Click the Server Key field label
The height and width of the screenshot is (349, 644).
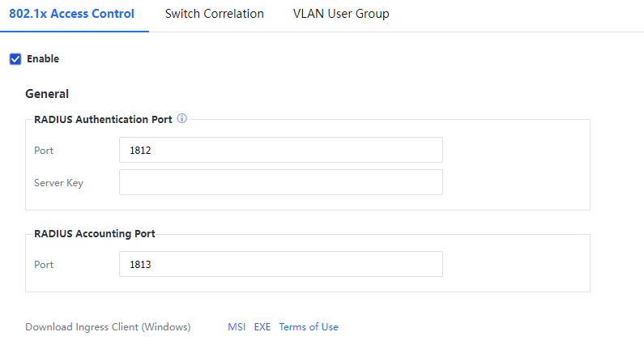(58, 183)
